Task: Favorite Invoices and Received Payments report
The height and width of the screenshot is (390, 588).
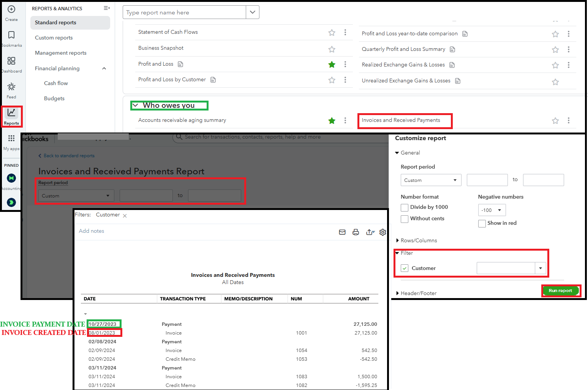Action: click(555, 121)
